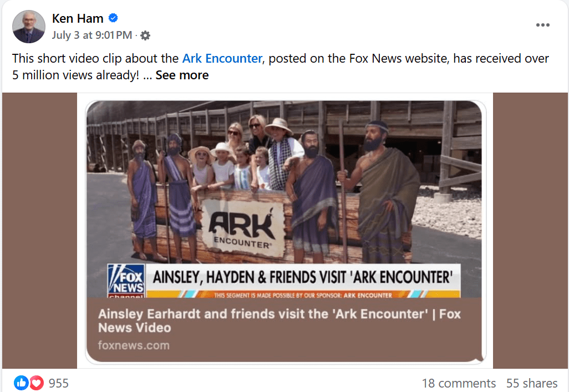569x392 pixels.
Task: View the 55 shares list
Action: [532, 383]
